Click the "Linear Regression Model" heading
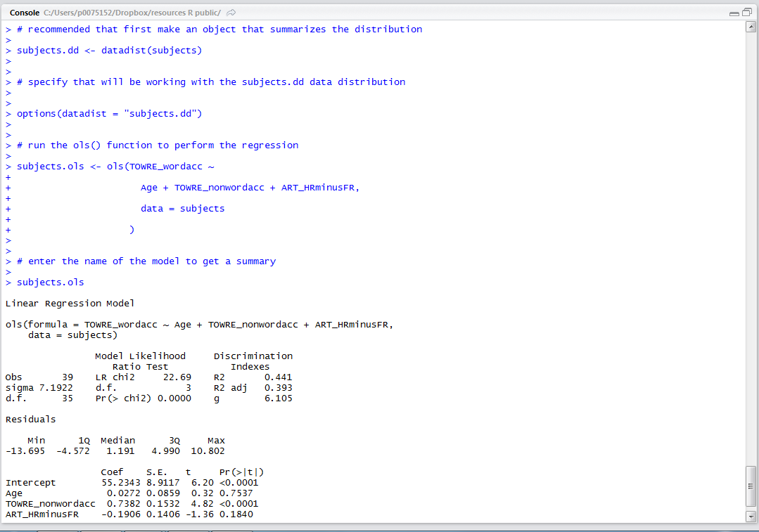 pos(70,304)
